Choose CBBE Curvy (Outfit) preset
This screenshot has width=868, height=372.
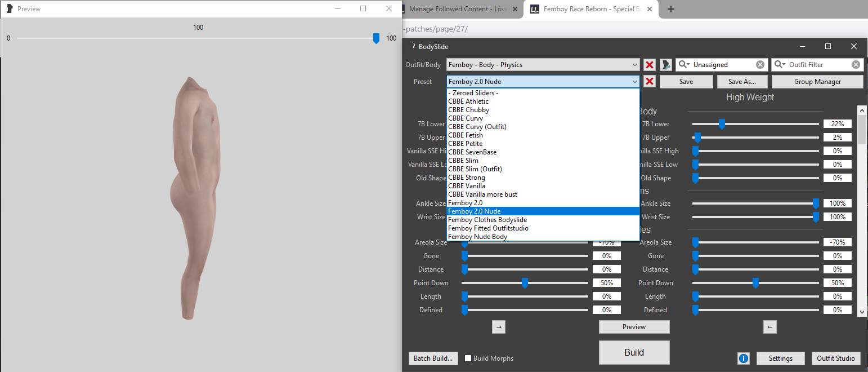pos(543,127)
